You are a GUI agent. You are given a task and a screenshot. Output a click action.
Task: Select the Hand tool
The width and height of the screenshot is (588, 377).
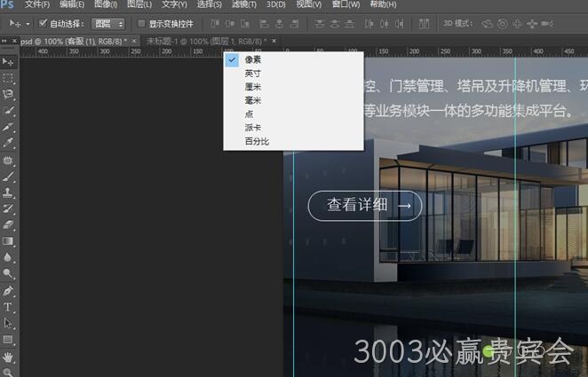coord(8,357)
